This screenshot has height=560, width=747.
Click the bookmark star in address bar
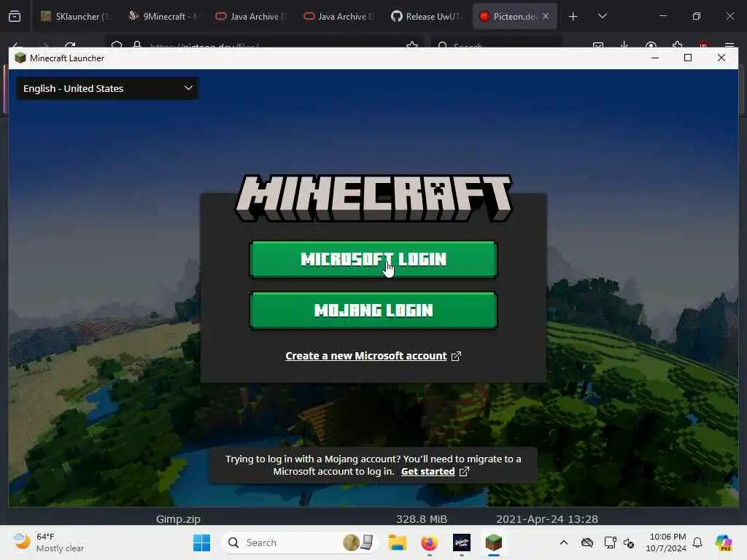412,45
